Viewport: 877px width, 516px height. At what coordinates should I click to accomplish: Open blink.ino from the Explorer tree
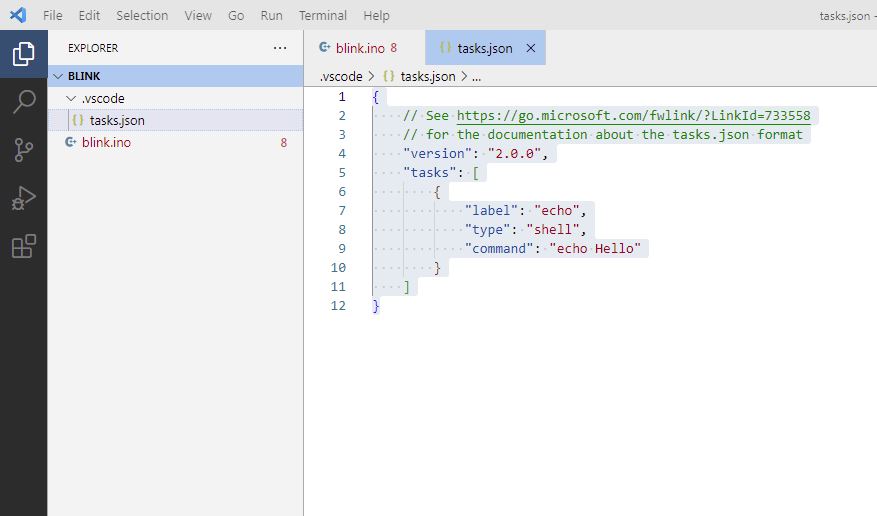pos(106,143)
